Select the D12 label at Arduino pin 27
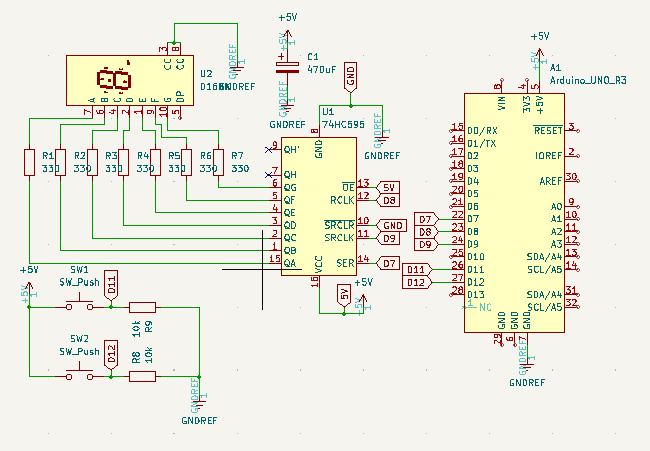The height and width of the screenshot is (451, 650). click(417, 283)
